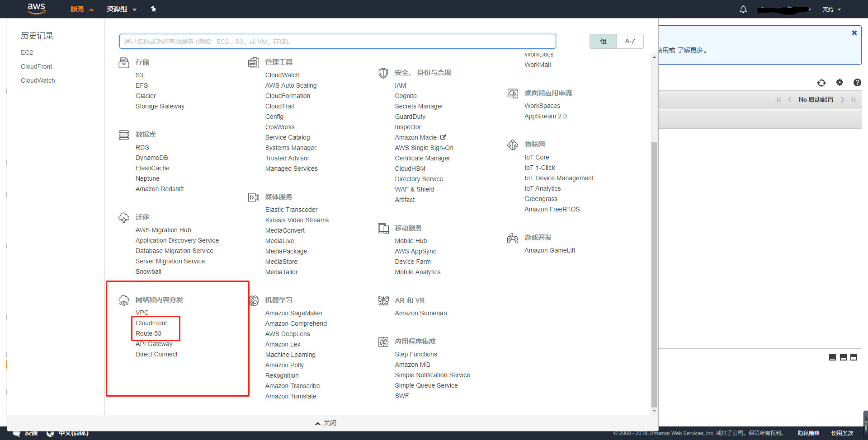868x440 pixels.
Task: Open the IAM service
Action: tap(401, 85)
